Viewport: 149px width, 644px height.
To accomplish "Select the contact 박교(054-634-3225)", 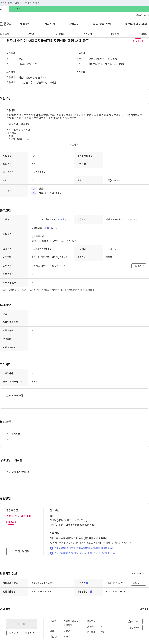I will click(42, 591).
